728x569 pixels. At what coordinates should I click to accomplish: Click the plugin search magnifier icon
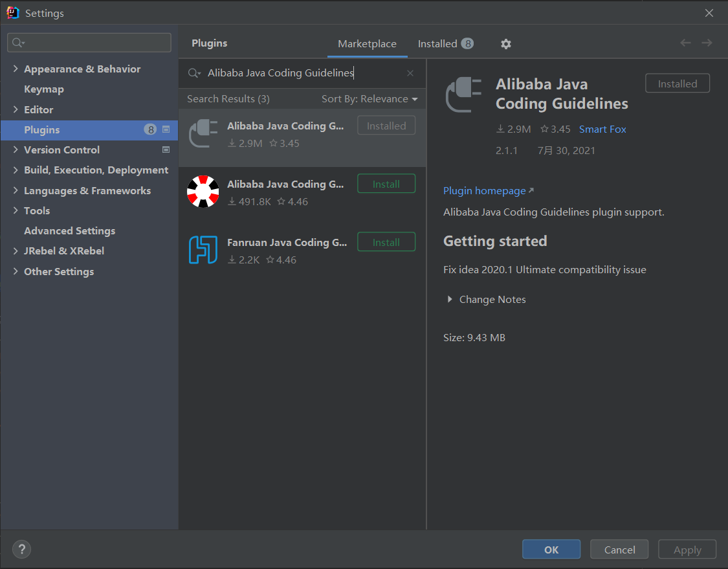(x=193, y=73)
